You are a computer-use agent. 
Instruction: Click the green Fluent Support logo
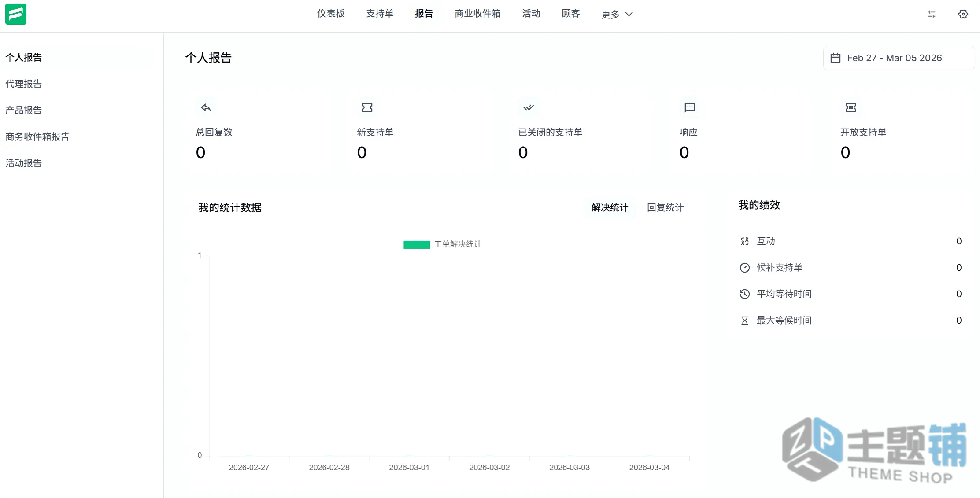[x=16, y=14]
